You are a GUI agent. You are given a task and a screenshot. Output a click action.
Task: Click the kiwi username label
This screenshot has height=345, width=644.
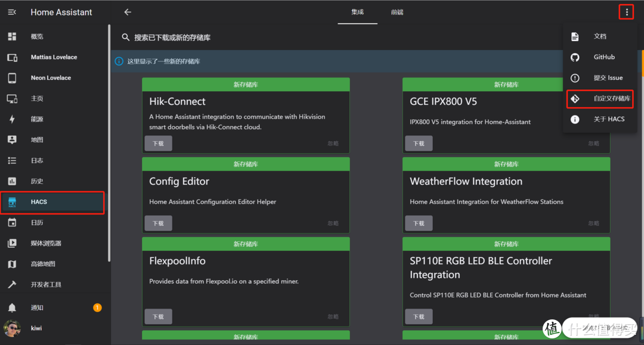36,328
